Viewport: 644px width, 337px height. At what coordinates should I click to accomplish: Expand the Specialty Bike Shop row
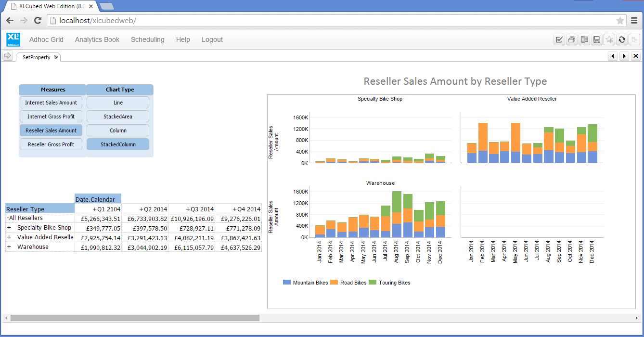(9, 228)
